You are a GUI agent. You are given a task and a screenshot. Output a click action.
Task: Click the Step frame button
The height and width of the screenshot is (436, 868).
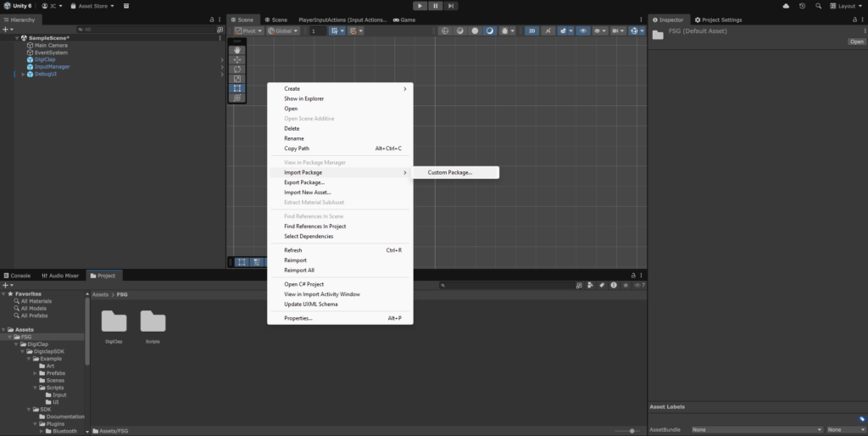[451, 6]
